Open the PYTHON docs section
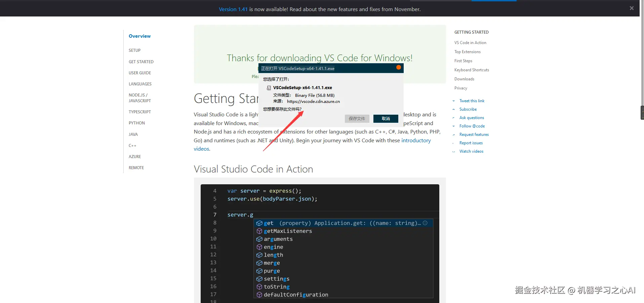 [x=137, y=123]
